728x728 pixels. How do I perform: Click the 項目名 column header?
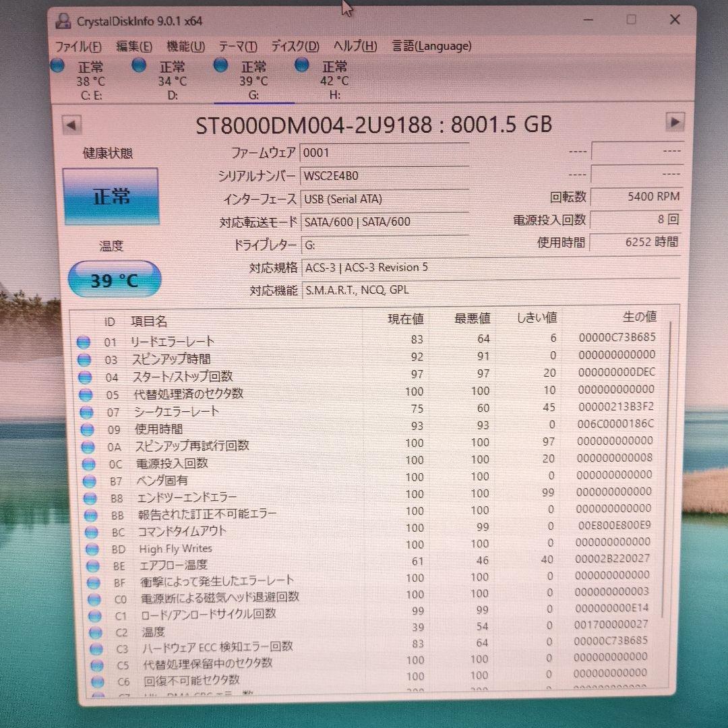[x=149, y=322]
